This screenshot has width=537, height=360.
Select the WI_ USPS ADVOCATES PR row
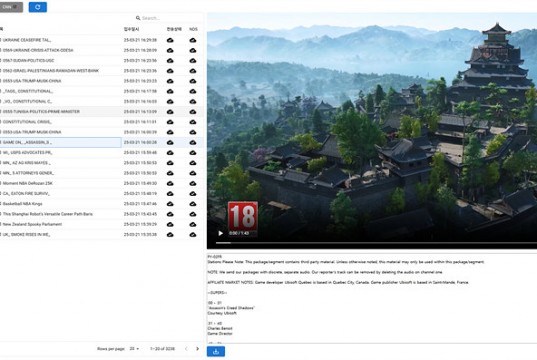click(102, 153)
